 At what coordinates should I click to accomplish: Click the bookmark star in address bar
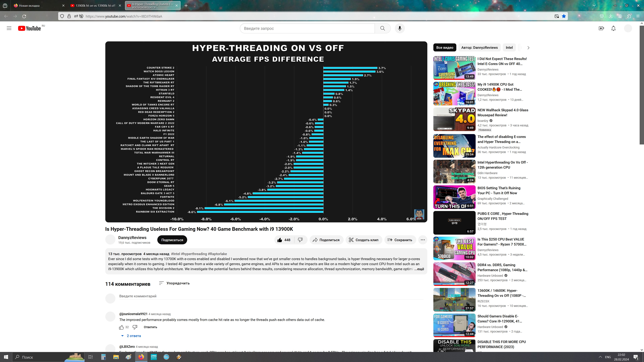pos(564,16)
